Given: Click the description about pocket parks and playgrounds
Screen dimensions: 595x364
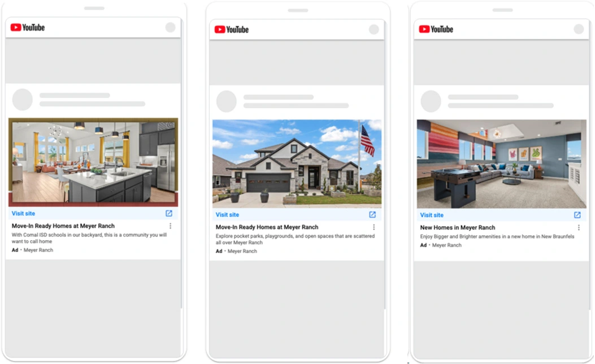Looking at the screenshot, I should pyautogui.click(x=295, y=239).
